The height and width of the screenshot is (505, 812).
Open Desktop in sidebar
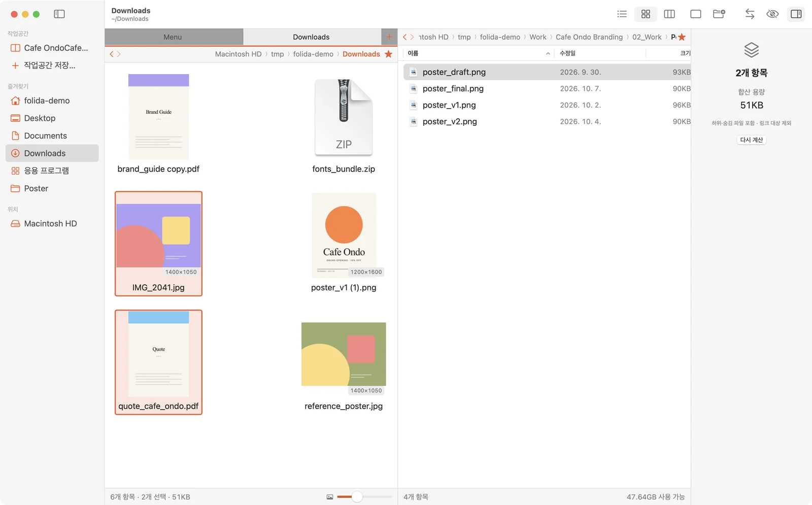52,118
